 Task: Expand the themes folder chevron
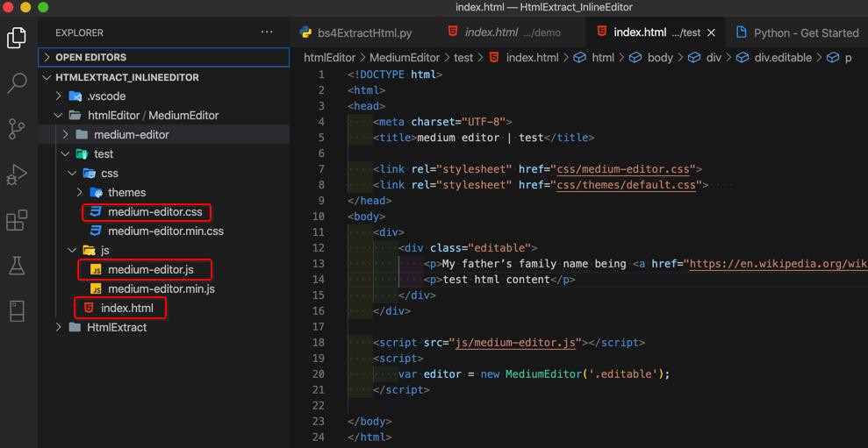[x=79, y=193]
